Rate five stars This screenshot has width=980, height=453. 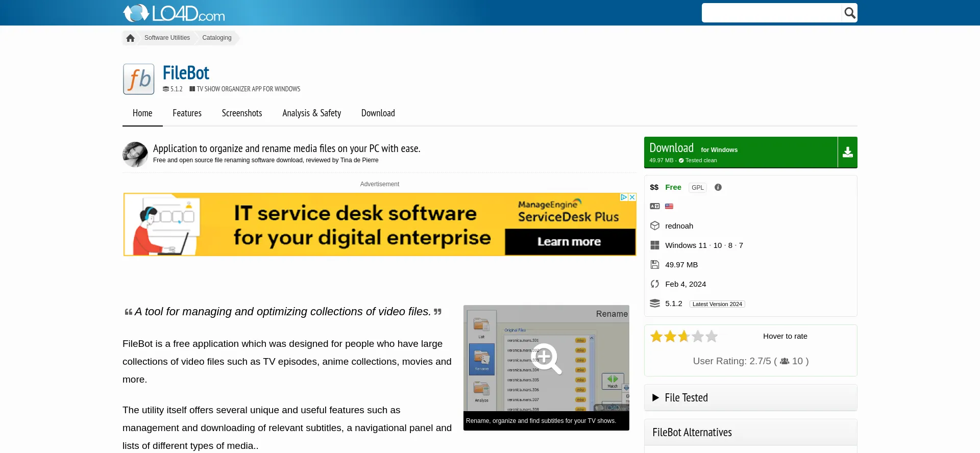point(712,336)
